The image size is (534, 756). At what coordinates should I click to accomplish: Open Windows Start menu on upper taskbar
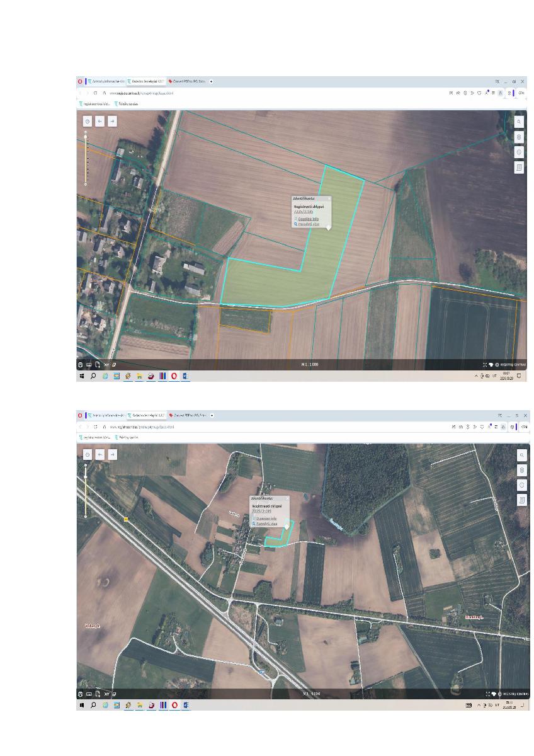coord(81,376)
